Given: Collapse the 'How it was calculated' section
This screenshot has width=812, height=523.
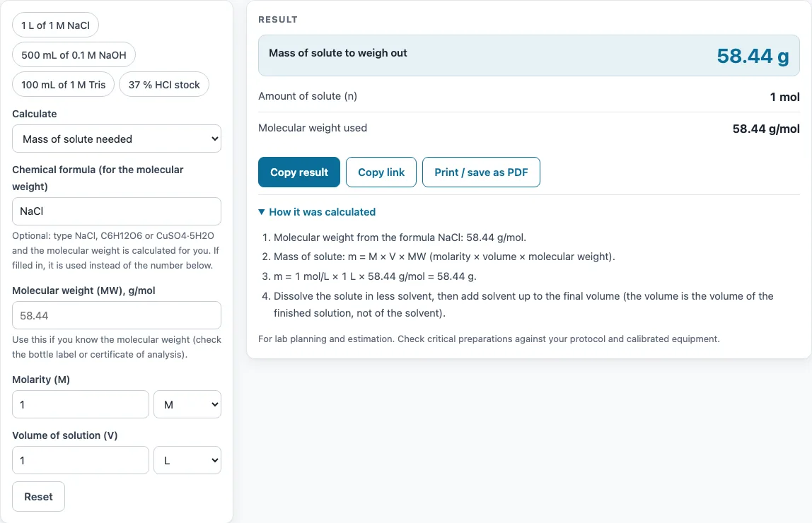Looking at the screenshot, I should point(317,211).
